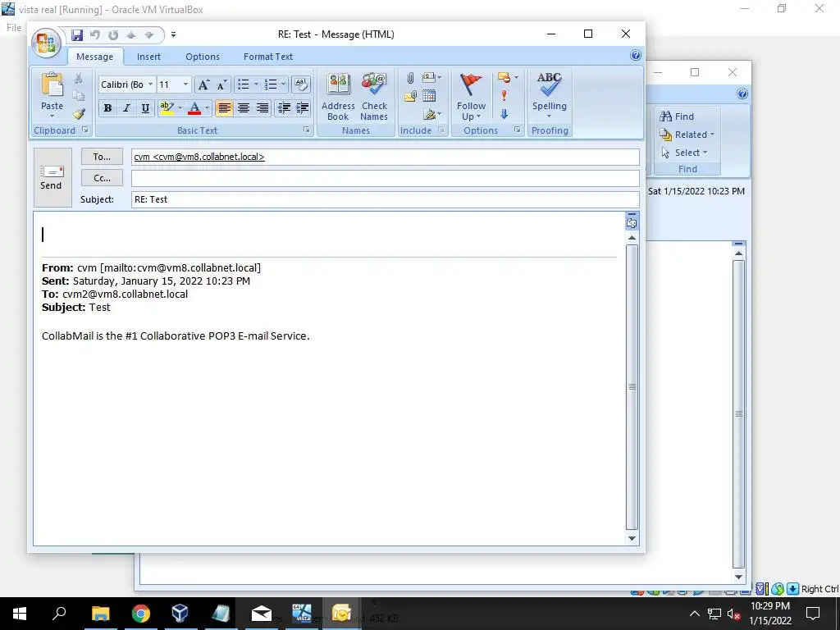Open Google Chrome from the taskbar
This screenshot has height=630, width=840.
pos(140,614)
